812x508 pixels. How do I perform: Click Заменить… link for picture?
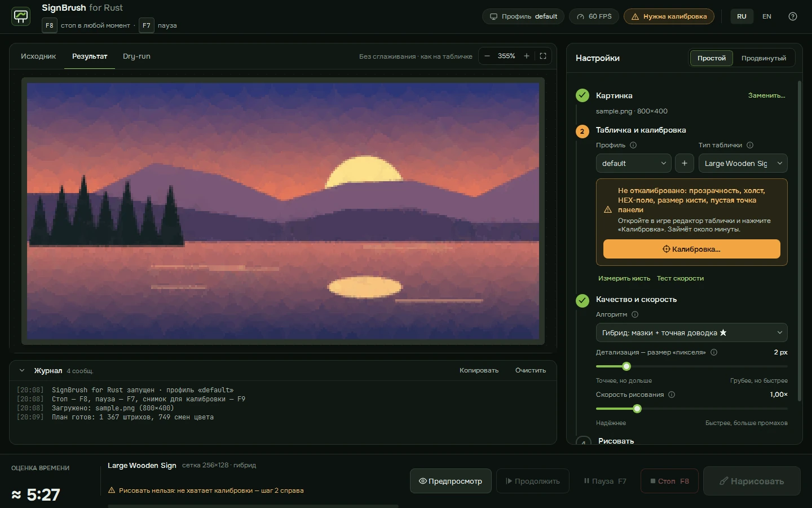pos(767,95)
